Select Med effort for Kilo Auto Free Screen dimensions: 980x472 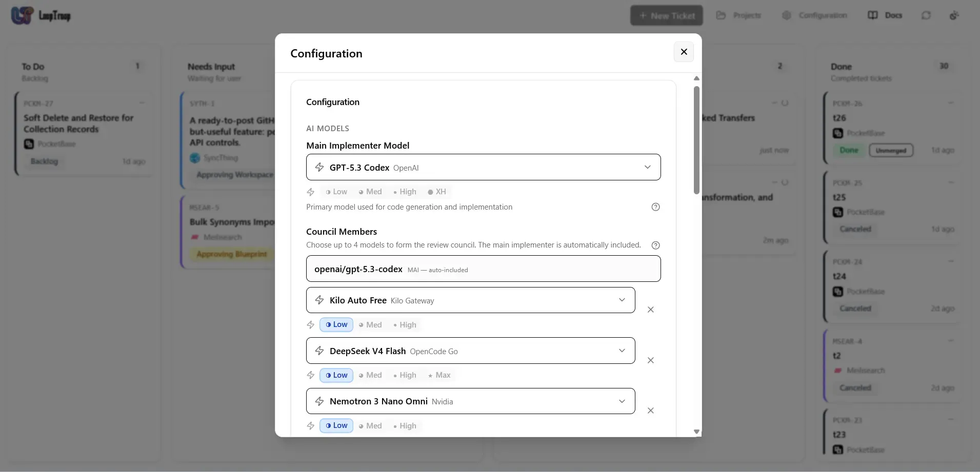[370, 324]
